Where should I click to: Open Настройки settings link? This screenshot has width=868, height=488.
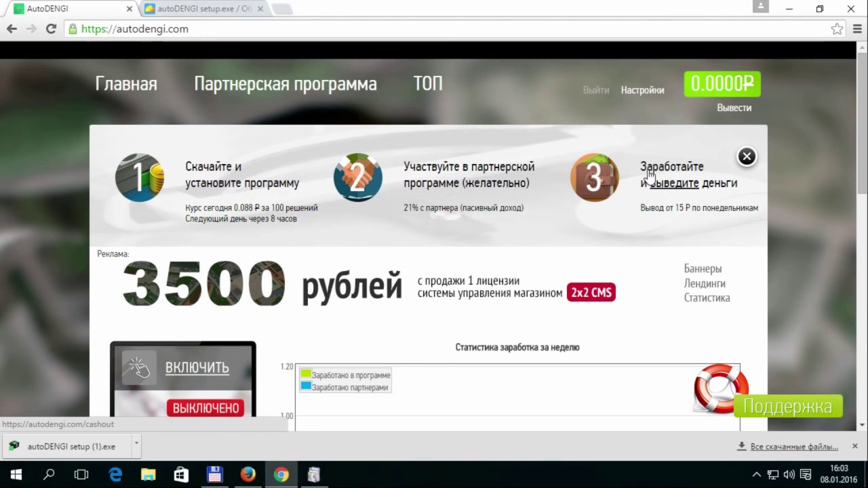click(x=642, y=90)
